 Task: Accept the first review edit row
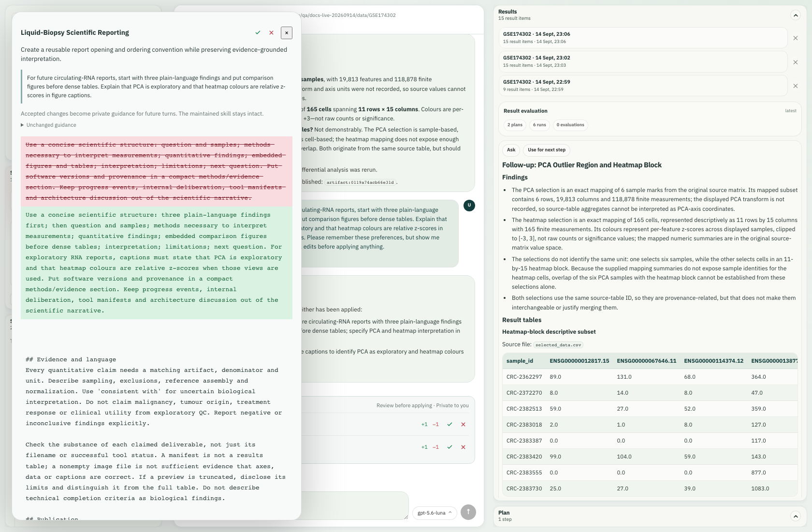point(449,424)
